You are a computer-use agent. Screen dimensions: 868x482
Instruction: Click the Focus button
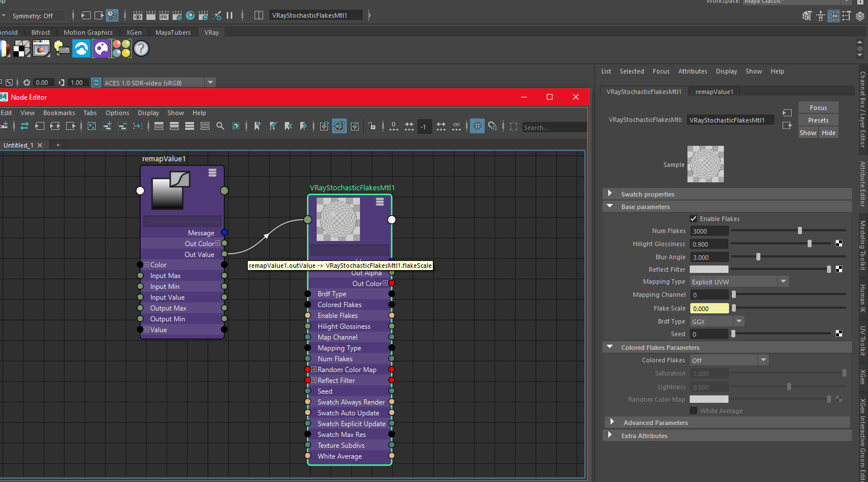[818, 108]
